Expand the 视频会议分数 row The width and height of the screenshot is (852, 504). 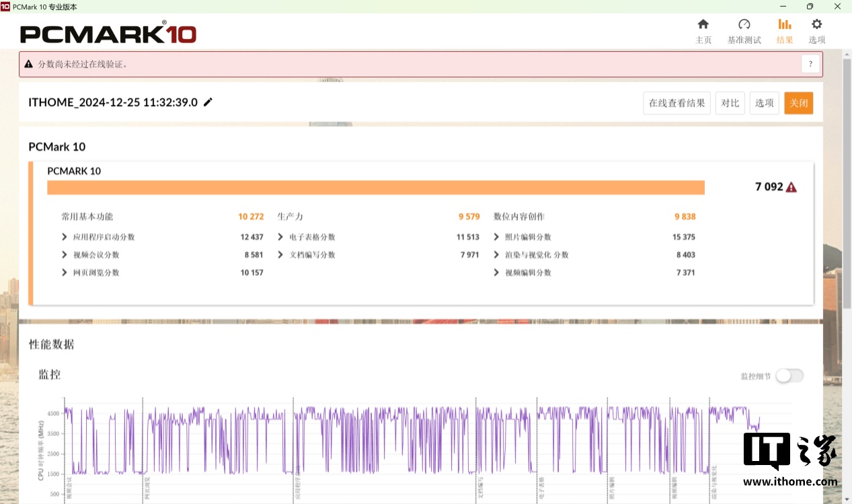(x=65, y=255)
